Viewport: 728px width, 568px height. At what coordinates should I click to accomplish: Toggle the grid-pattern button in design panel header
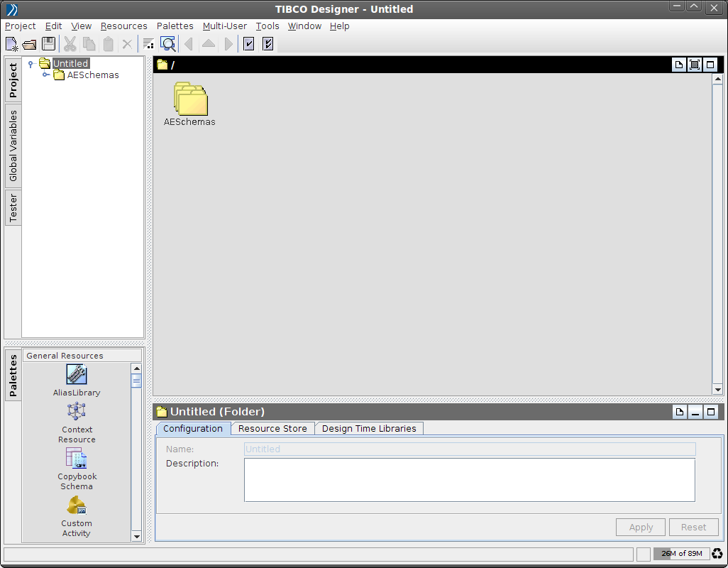[695, 65]
